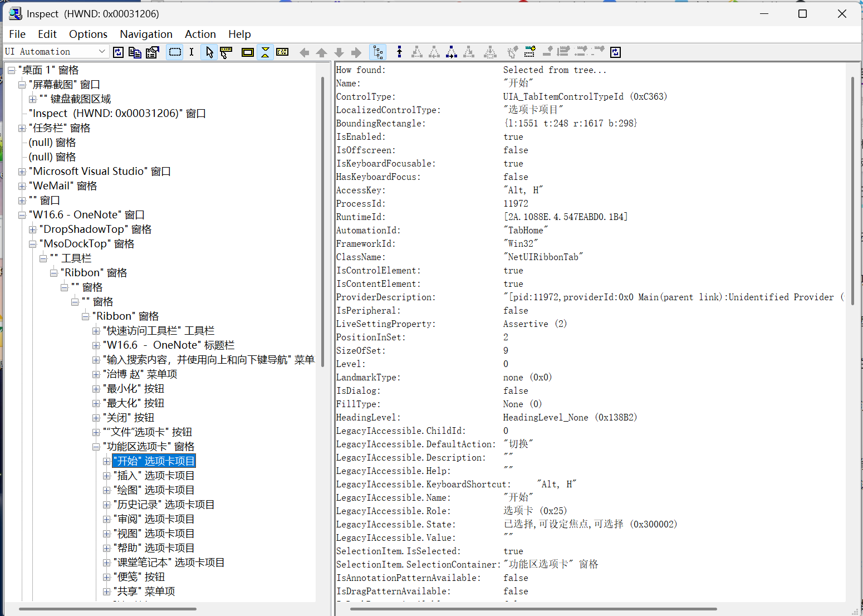Toggle the highlight rectangle mode
This screenshot has width=863, height=616.
tap(175, 52)
